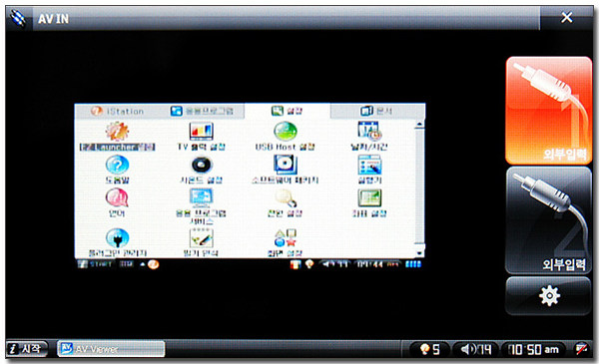
Task: Select AV Viewer in the taskbar
Action: click(111, 349)
